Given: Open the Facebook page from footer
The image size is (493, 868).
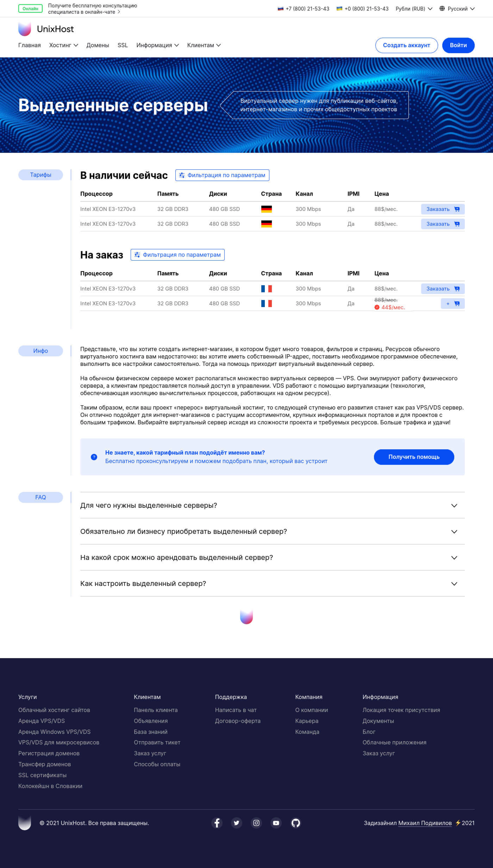Looking at the screenshot, I should point(217,823).
